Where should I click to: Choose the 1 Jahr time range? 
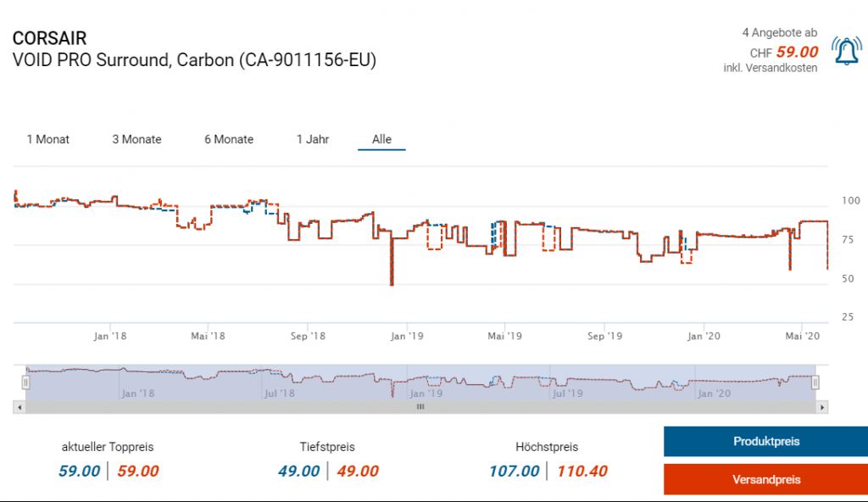(313, 139)
